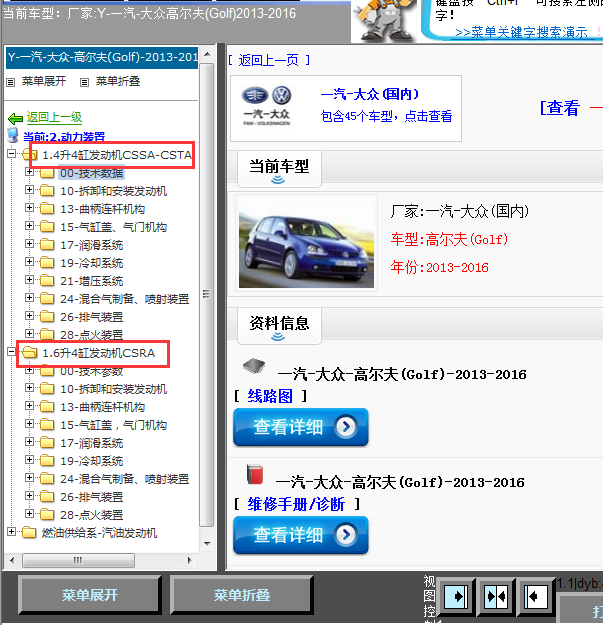Select 19-冷却系统 under 1.6升 engine
The width and height of the screenshot is (603, 625).
coord(92,461)
